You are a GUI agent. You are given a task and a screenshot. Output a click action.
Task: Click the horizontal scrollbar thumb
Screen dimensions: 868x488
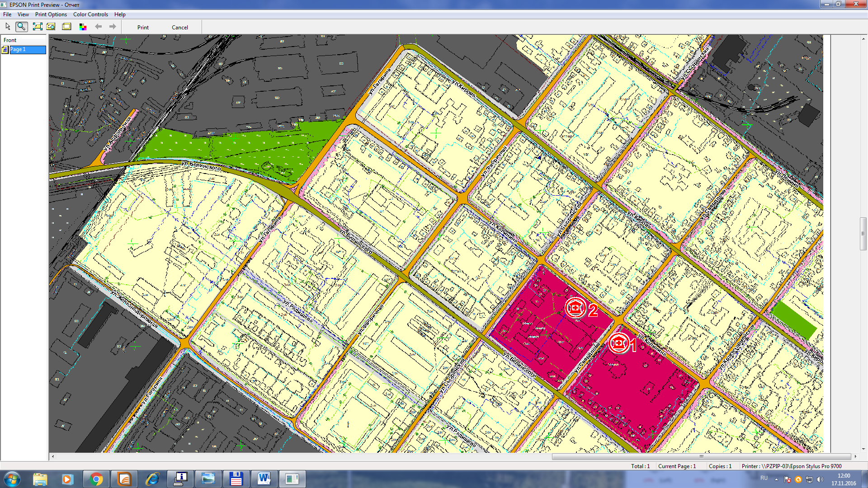coord(701,456)
